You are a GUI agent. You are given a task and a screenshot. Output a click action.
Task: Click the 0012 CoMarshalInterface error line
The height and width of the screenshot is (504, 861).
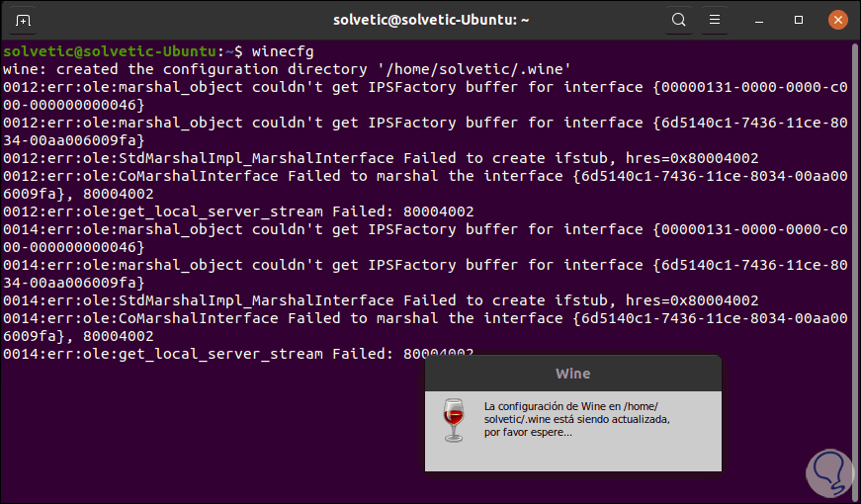click(x=395, y=176)
